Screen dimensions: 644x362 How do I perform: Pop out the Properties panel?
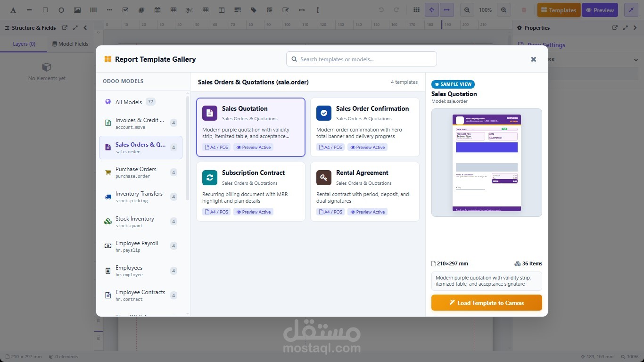[615, 28]
